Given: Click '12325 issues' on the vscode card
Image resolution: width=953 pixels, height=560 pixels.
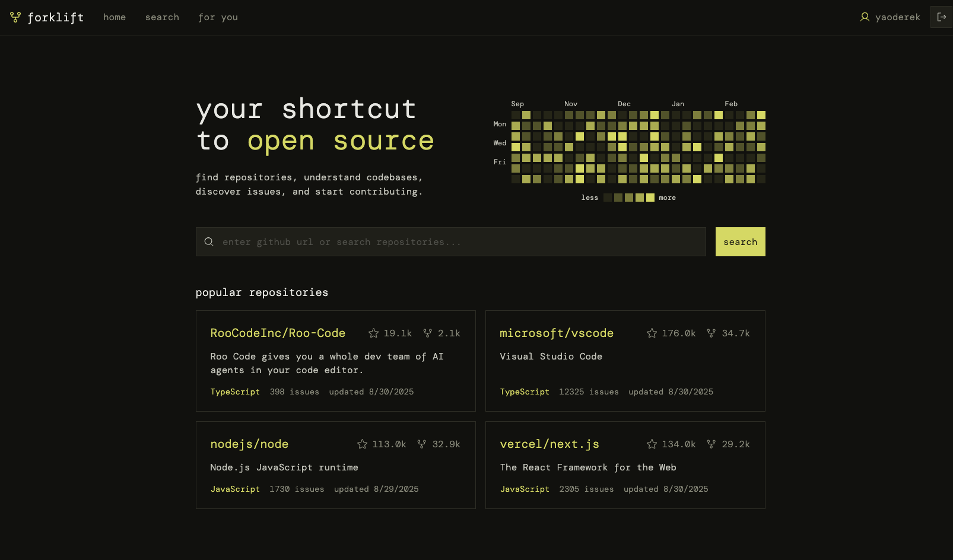Looking at the screenshot, I should [589, 392].
